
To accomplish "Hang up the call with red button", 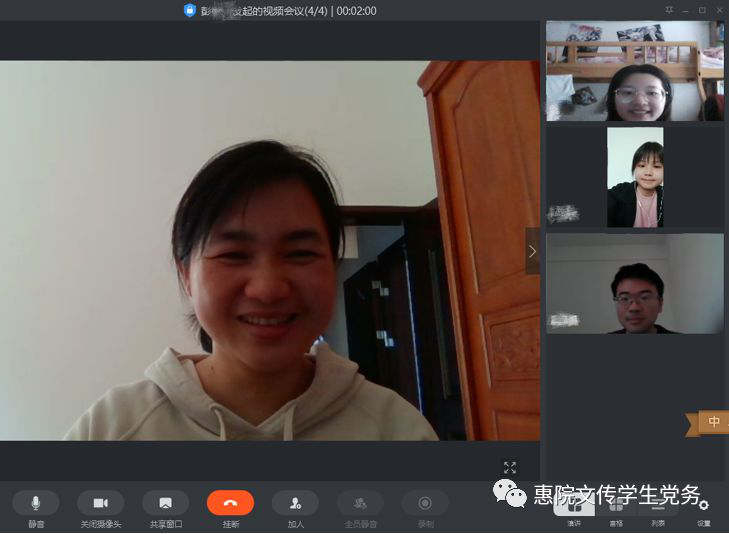I will click(x=230, y=503).
